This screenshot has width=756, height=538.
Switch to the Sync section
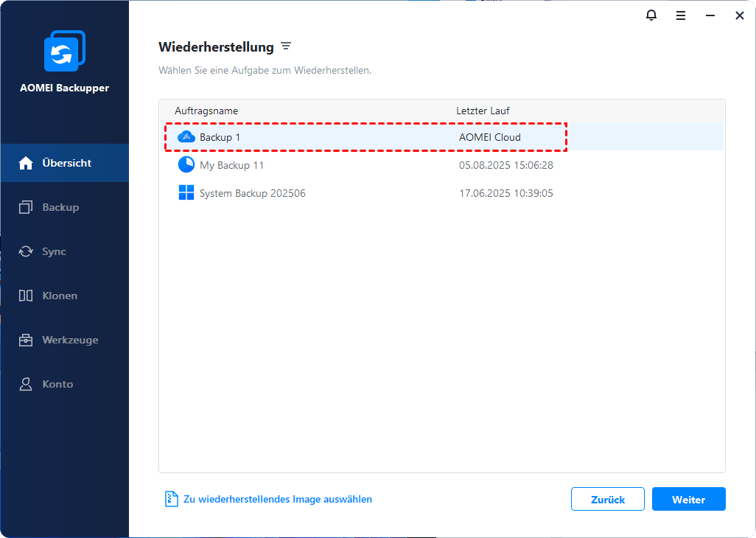(x=65, y=251)
